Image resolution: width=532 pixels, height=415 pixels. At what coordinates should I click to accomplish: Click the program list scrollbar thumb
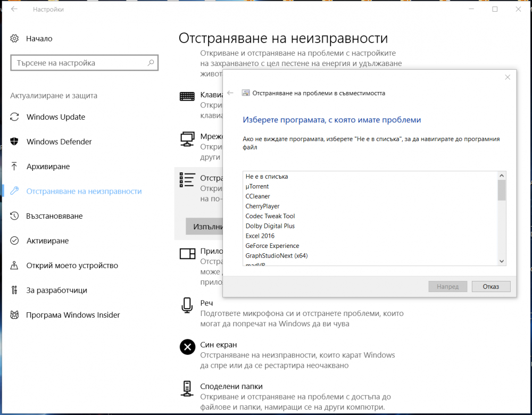click(502, 190)
